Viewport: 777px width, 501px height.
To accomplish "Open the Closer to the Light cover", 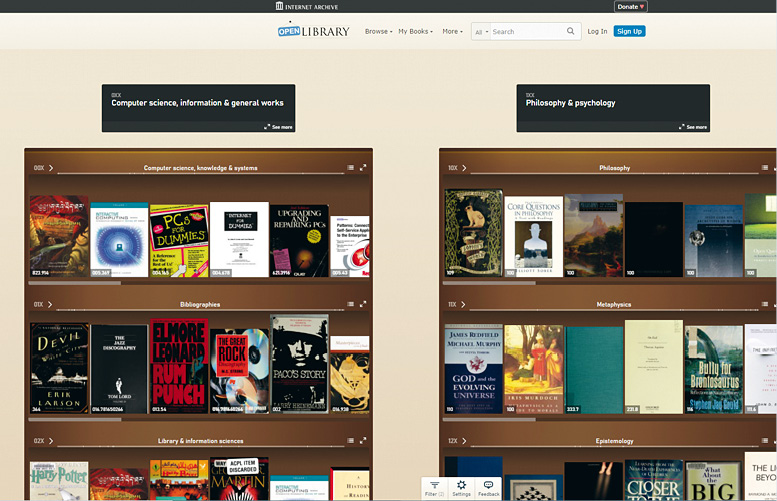I will coord(654,480).
